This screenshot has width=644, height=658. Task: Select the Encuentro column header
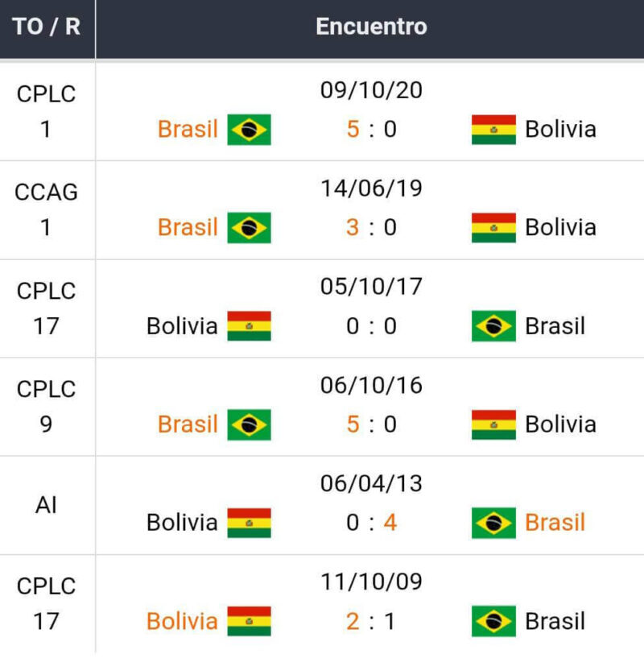click(x=370, y=27)
